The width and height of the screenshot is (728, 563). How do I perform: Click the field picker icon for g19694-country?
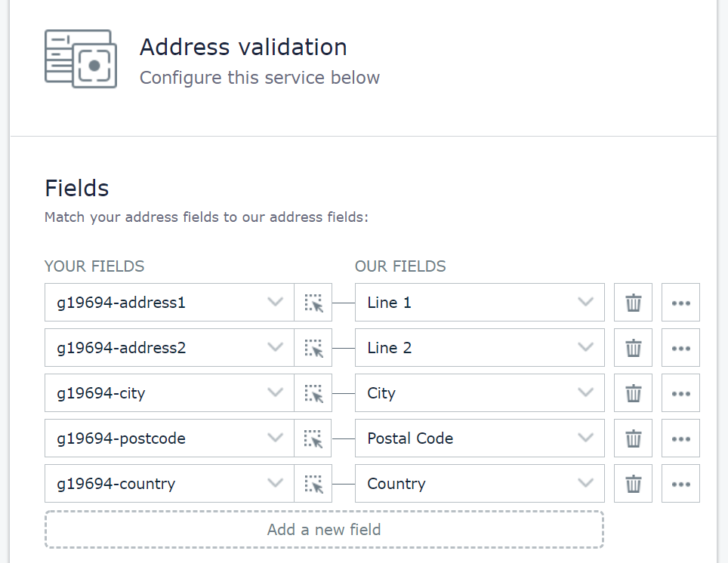coord(313,484)
